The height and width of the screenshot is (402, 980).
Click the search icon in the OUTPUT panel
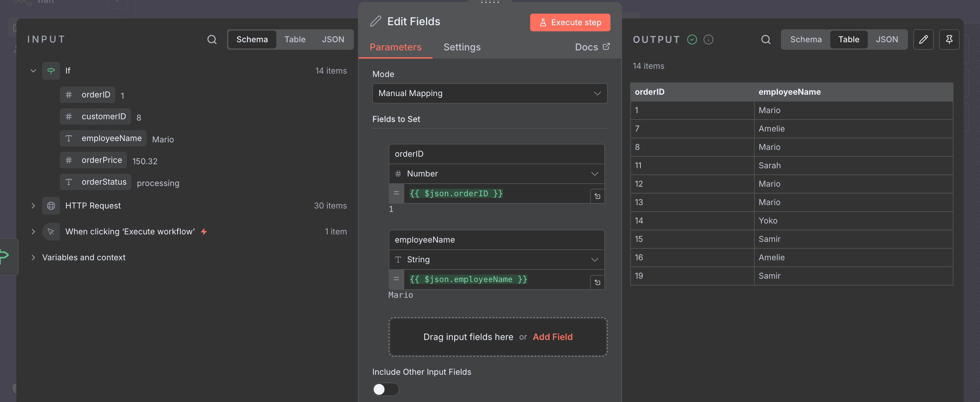click(x=766, y=39)
